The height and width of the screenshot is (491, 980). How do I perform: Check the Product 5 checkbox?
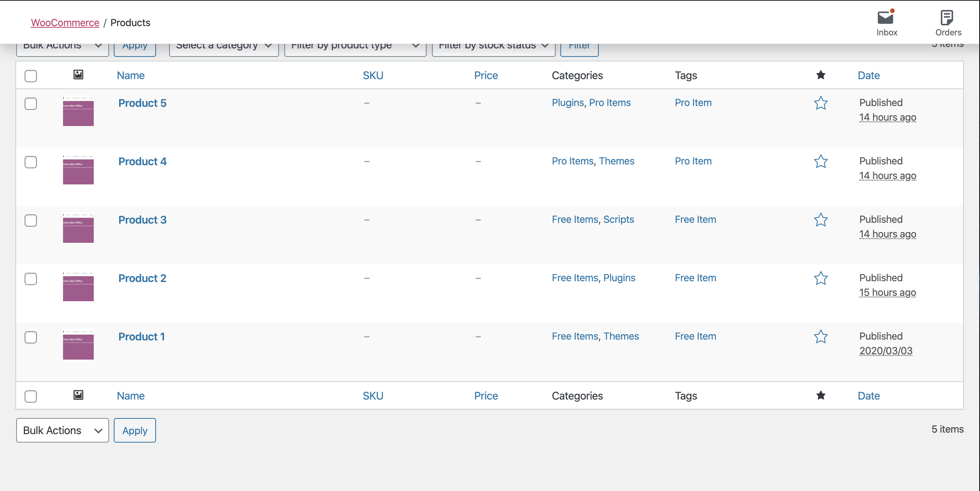[x=31, y=104]
